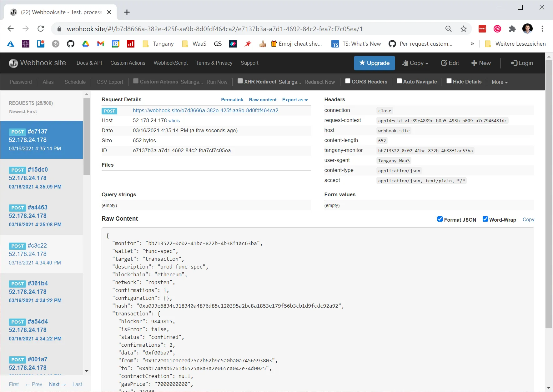Copy the raw content with Copy link
The image size is (553, 392).
(528, 219)
